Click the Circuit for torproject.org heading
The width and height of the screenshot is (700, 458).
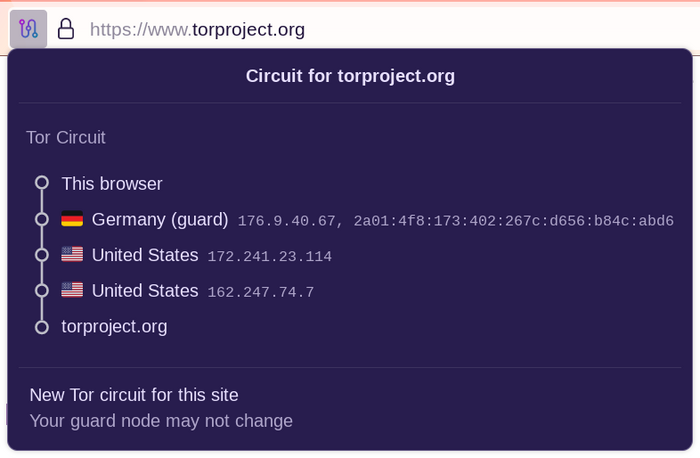click(350, 76)
